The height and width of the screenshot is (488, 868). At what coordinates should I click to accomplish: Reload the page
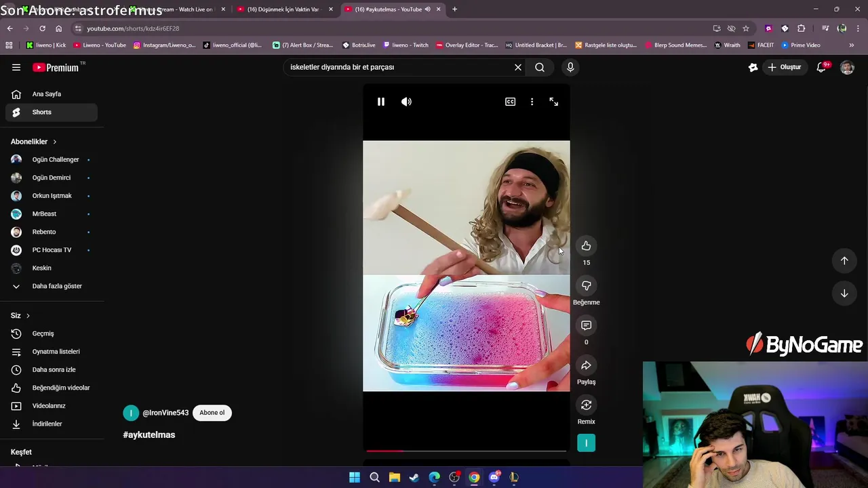pyautogui.click(x=42, y=28)
